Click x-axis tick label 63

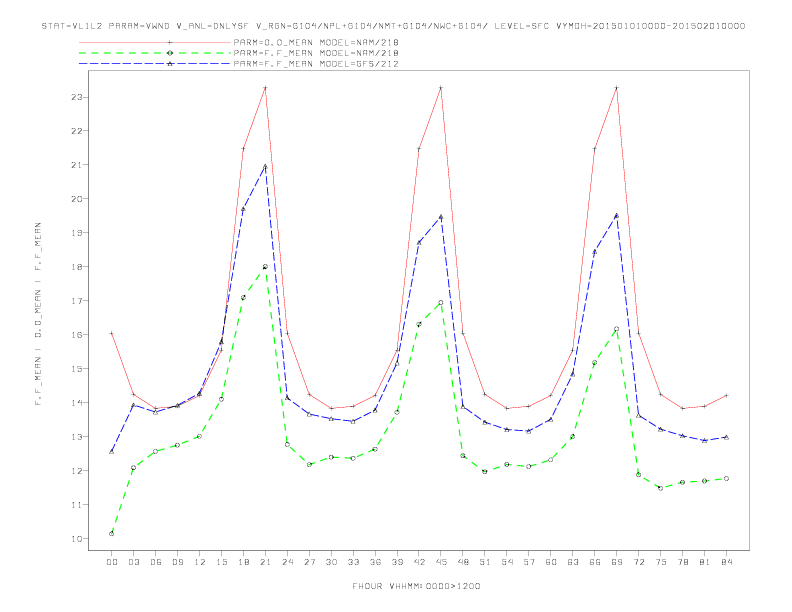click(x=573, y=562)
